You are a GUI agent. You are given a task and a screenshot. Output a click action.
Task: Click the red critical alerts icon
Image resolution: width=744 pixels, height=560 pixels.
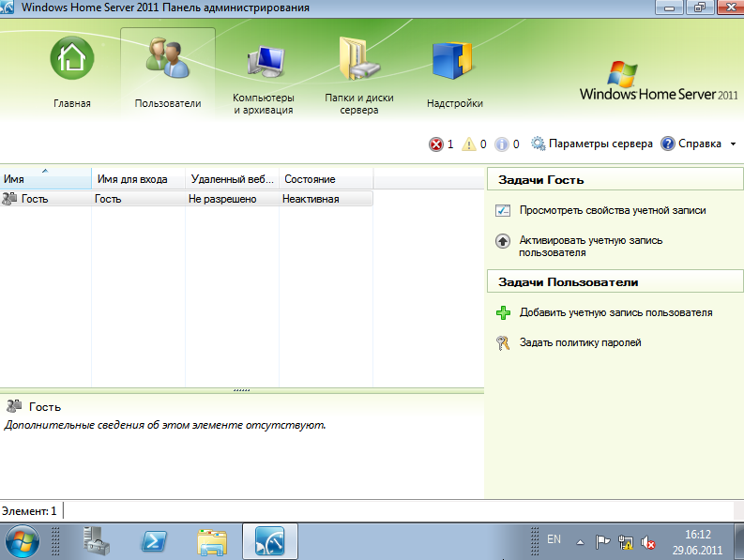436,144
